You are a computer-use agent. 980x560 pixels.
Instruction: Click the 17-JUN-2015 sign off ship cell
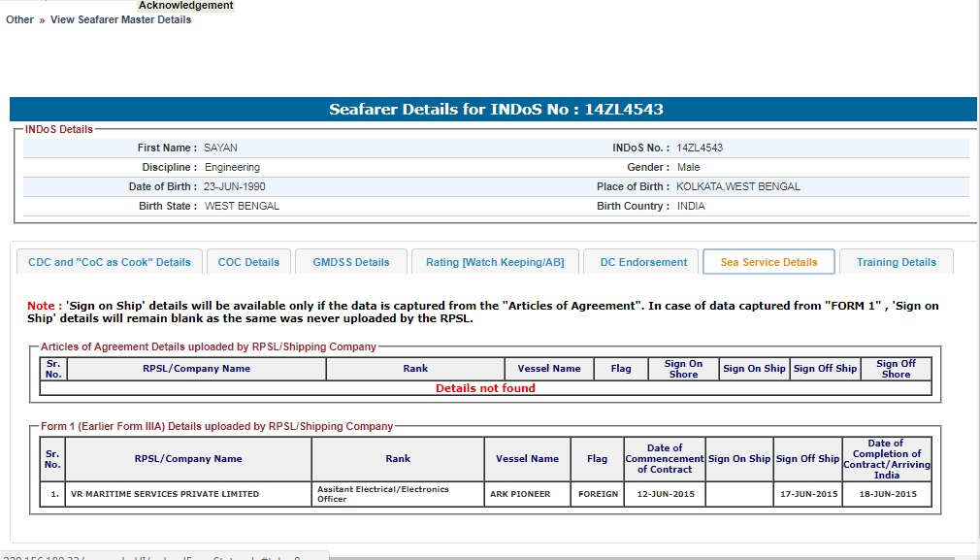pyautogui.click(x=807, y=494)
